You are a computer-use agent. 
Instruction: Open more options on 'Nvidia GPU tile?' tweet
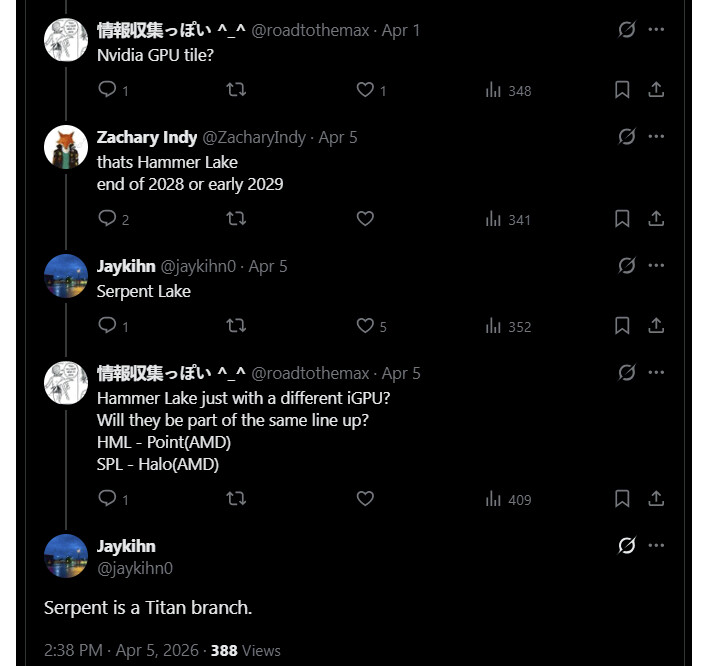pyautogui.click(x=656, y=30)
